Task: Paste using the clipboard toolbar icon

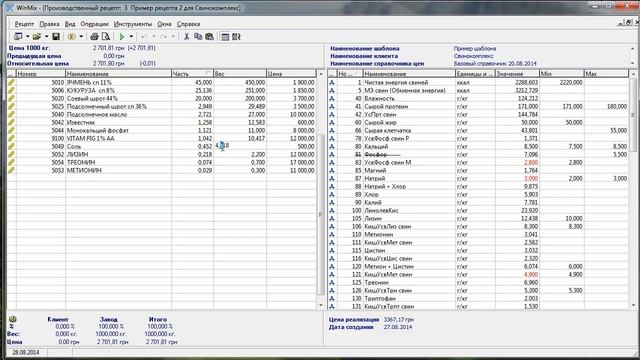Action: click(x=209, y=37)
